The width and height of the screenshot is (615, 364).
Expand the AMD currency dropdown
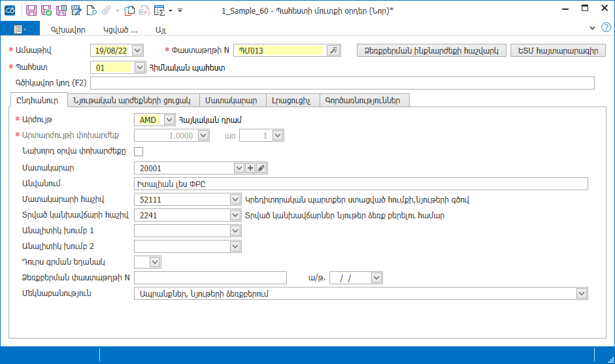click(x=169, y=120)
